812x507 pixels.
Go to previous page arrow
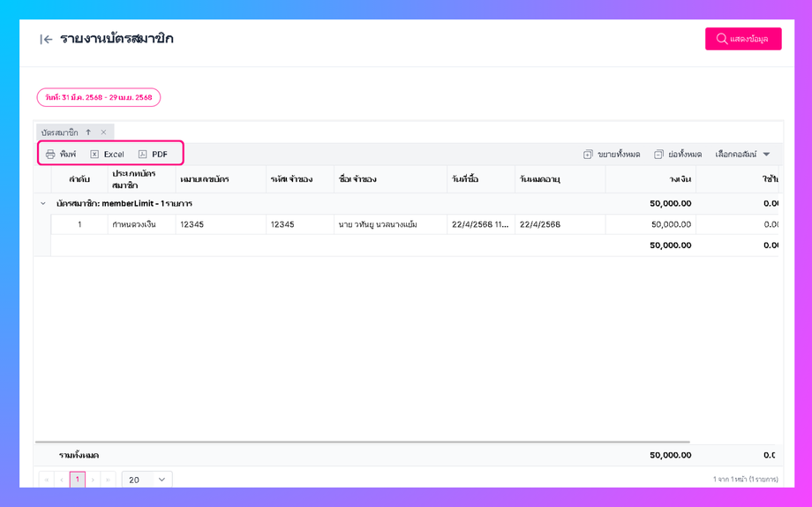62,480
